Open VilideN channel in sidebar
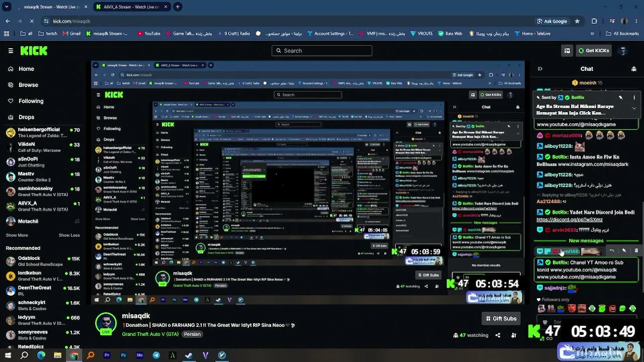This screenshot has height=362, width=644. [x=43, y=147]
